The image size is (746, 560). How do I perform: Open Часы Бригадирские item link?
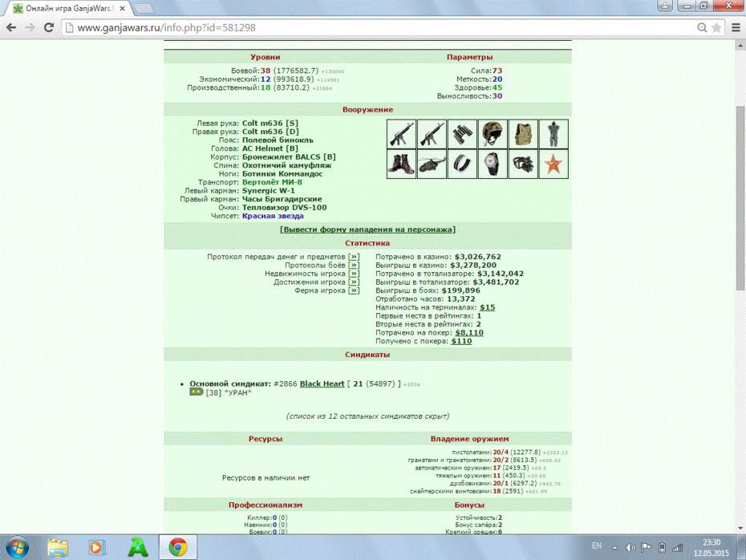pyautogui.click(x=282, y=199)
